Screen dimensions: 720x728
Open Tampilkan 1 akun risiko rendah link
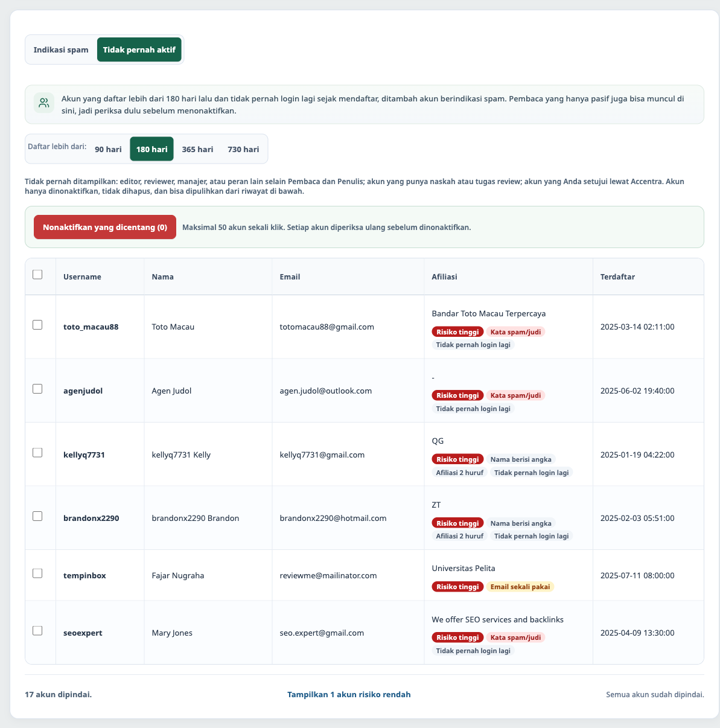coord(349,694)
